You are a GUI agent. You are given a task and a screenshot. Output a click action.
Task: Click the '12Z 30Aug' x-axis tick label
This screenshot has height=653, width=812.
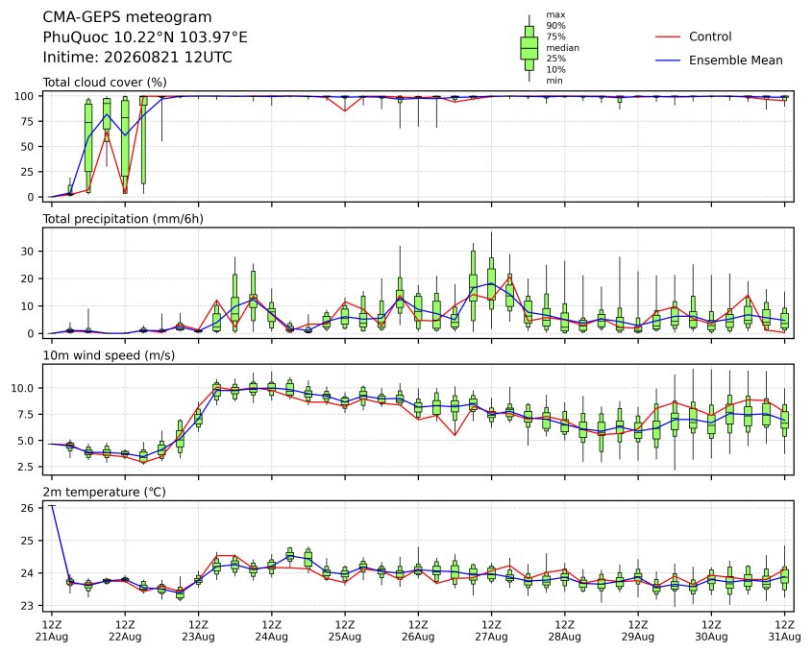point(711,631)
